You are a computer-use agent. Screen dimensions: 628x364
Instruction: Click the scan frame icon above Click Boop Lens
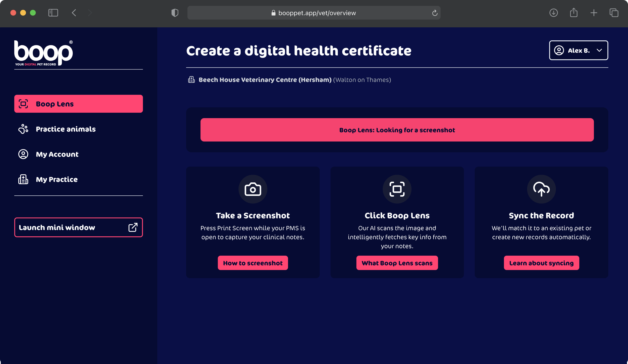[397, 189]
